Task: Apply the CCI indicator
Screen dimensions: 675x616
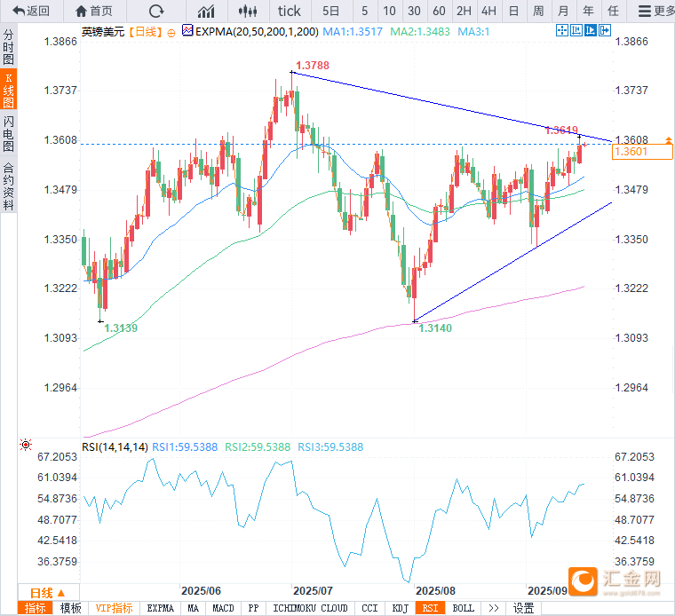Action: click(369, 608)
